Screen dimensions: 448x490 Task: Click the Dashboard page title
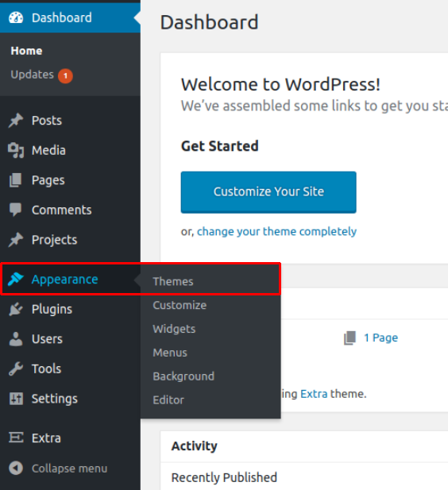tap(209, 22)
